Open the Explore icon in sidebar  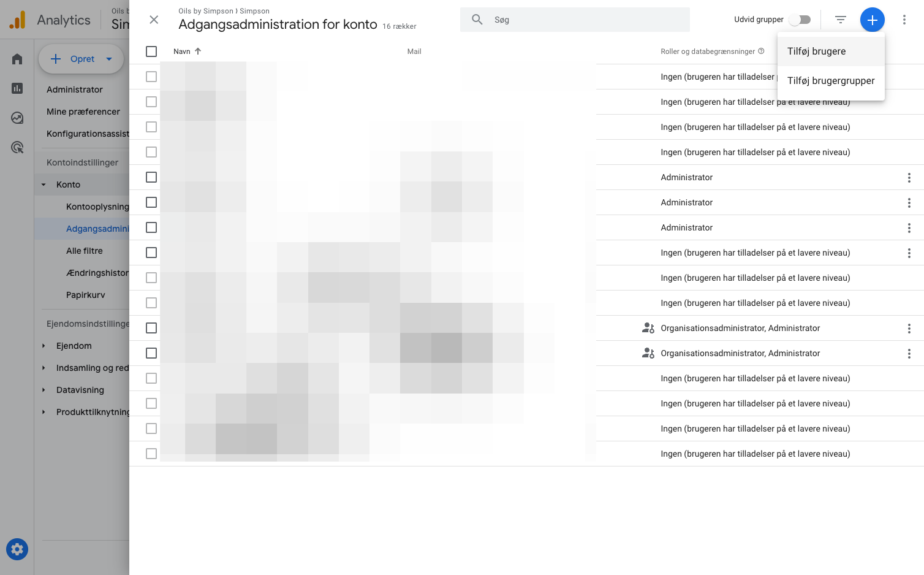pos(17,118)
